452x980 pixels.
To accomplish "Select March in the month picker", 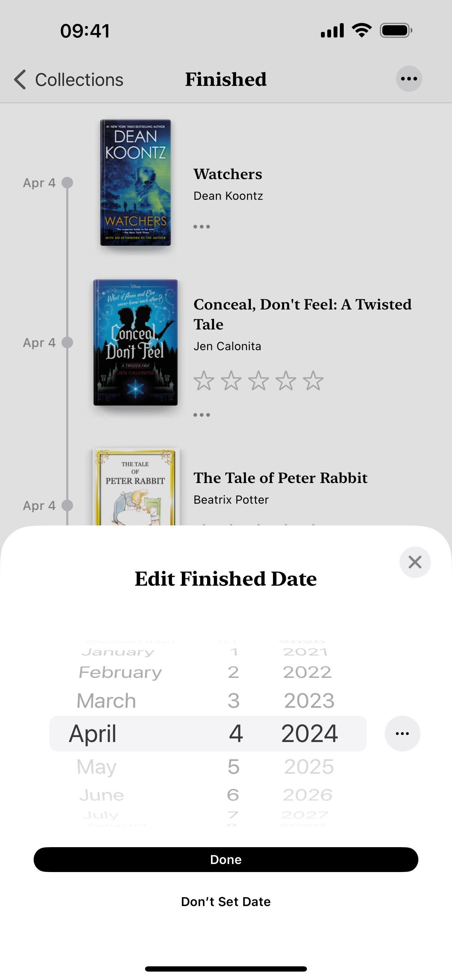I will (x=106, y=700).
